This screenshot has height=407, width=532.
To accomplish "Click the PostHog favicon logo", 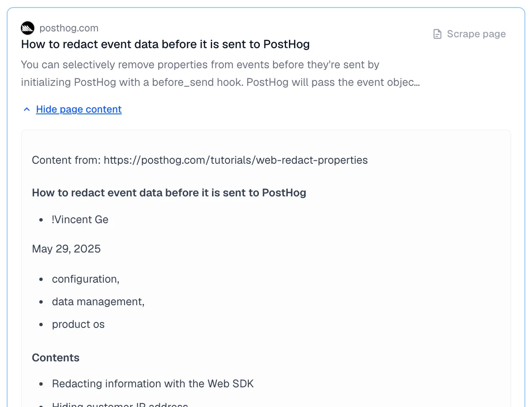I will 28,28.
